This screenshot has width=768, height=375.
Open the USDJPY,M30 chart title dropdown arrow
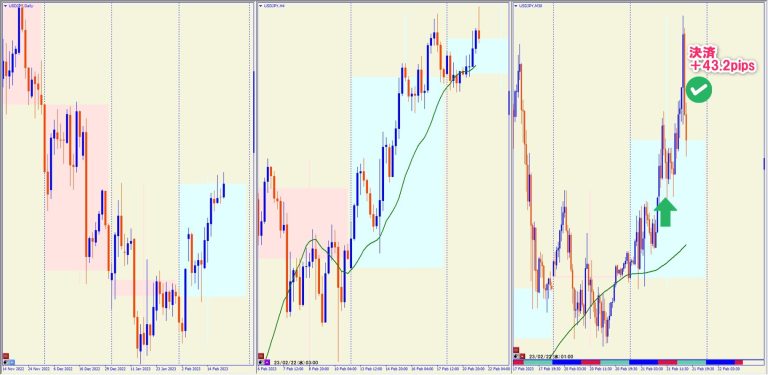pyautogui.click(x=516, y=5)
